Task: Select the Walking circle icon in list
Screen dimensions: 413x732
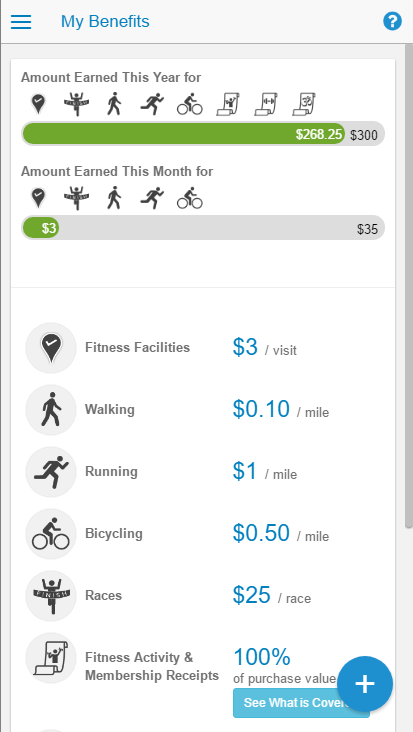Action: [51, 410]
